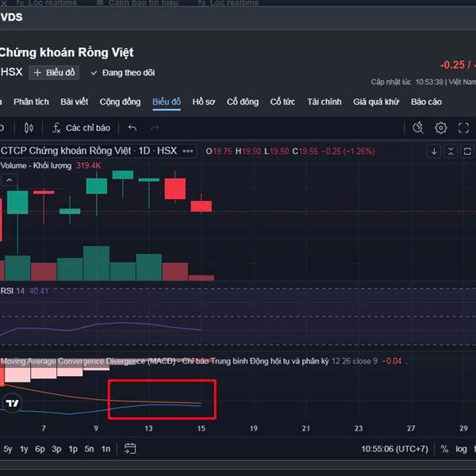Click the RSI 14 indicator legend

[x=12, y=291]
